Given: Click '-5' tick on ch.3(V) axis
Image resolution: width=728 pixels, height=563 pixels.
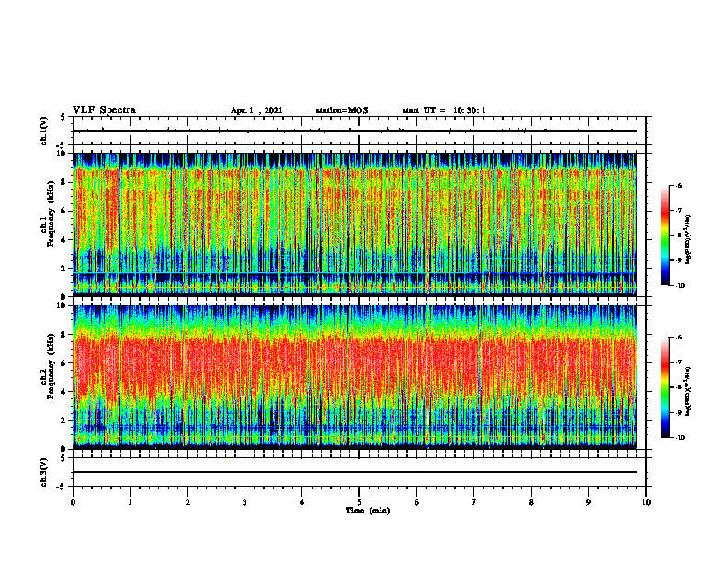Looking at the screenshot, I should coord(63,487).
